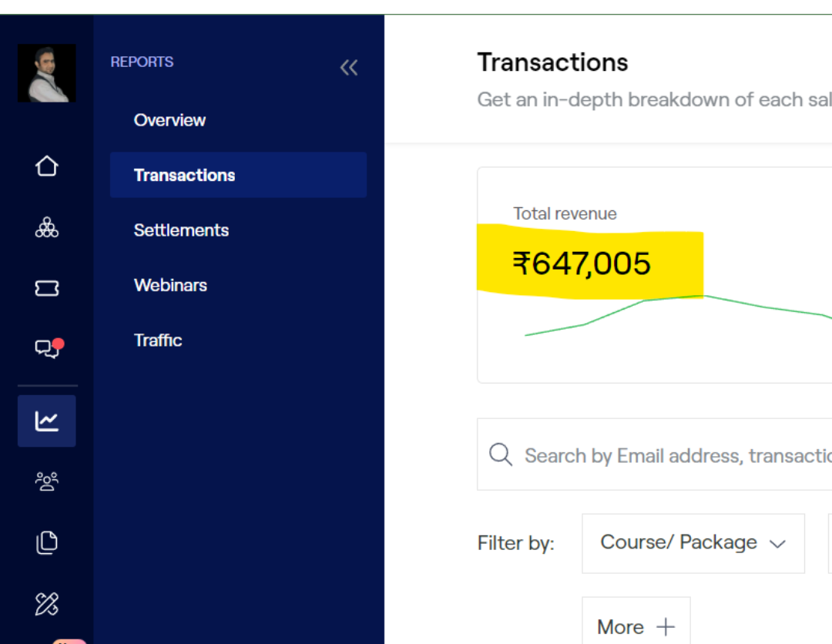Open the people group icon
This screenshot has width=832, height=644.
pyautogui.click(x=47, y=481)
